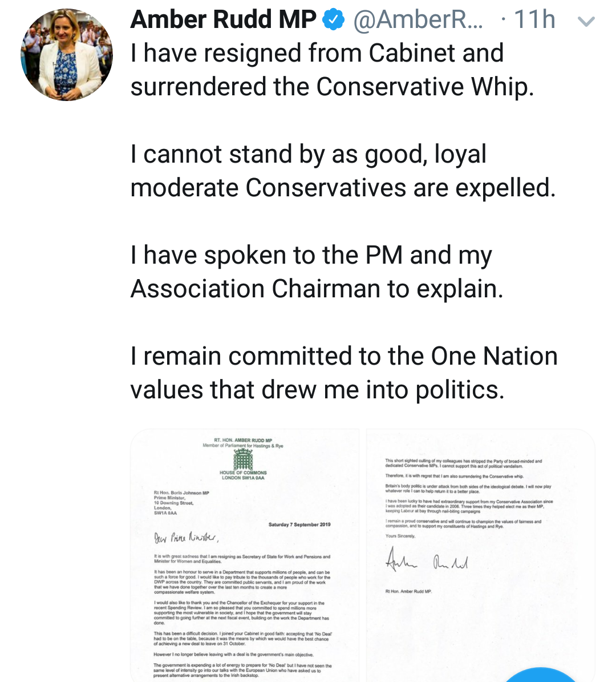Image resolution: width=616 pixels, height=682 pixels.
Task: Click the handwritten "Dear Prime Minister" salutation
Action: pos(186,538)
